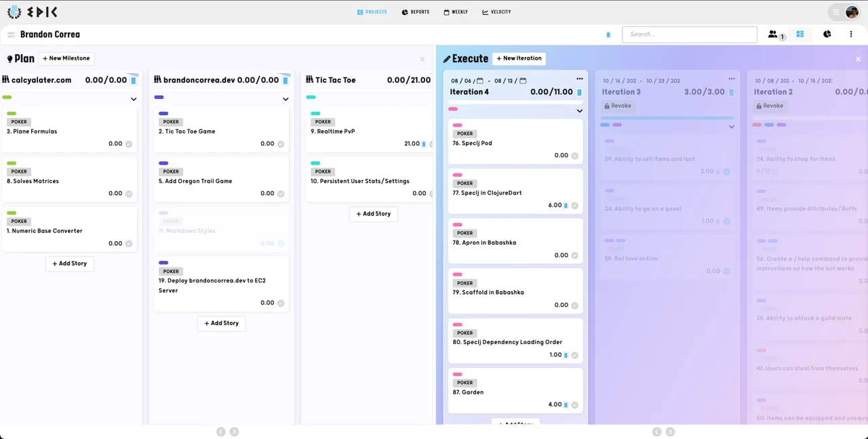Image resolution: width=868 pixels, height=439 pixels.
Task: Switch to the board layout view icon
Action: (x=800, y=34)
